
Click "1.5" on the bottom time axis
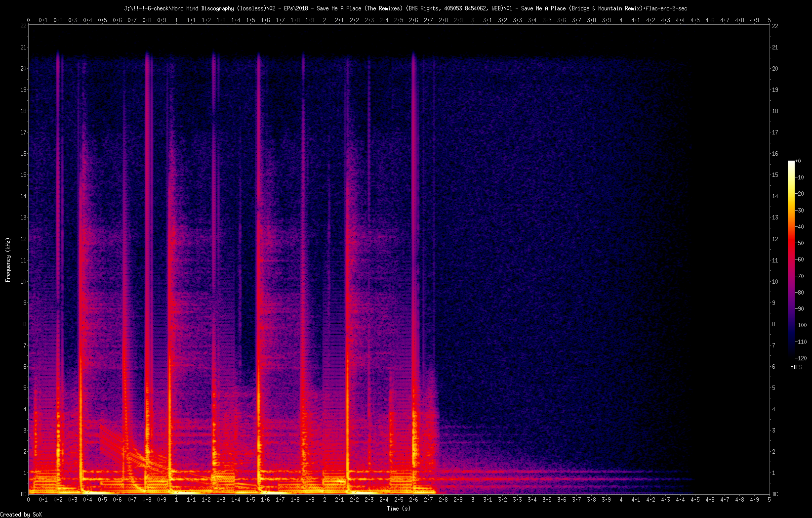[250, 500]
